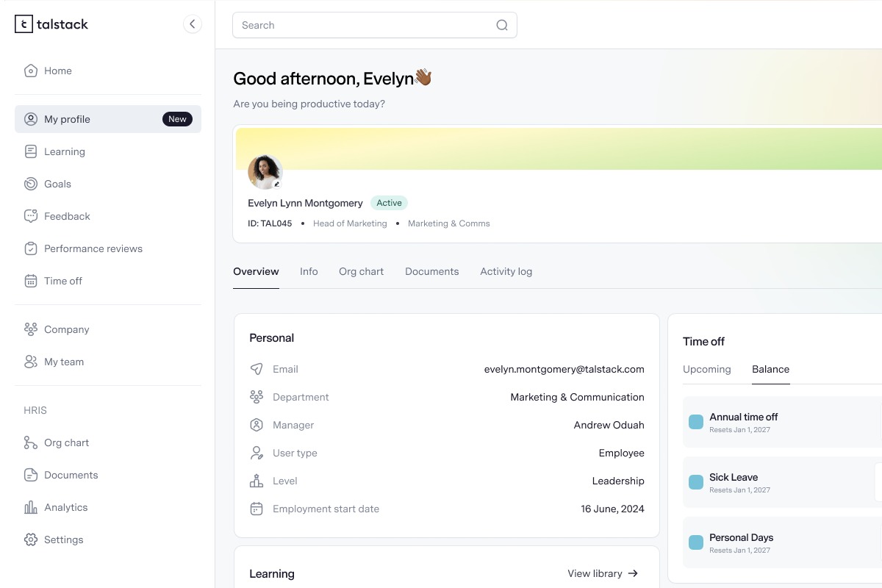Click the Sick Leave color swatch

[695, 482]
